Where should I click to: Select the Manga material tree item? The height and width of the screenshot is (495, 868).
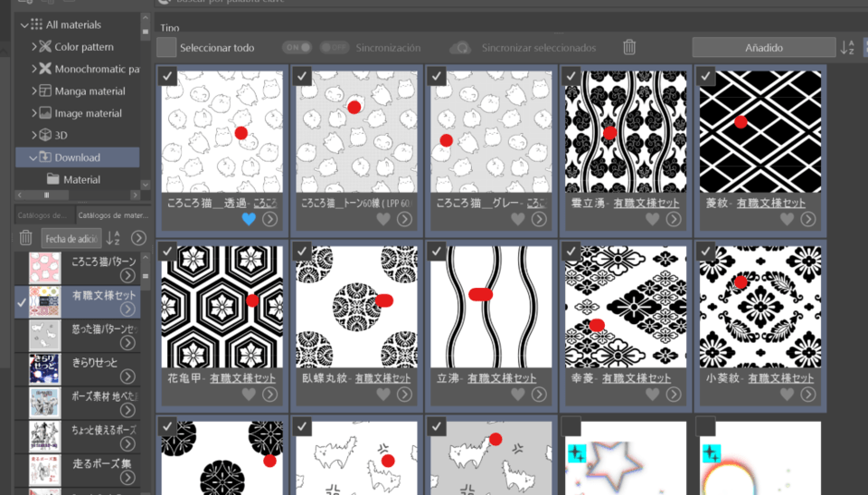(90, 91)
